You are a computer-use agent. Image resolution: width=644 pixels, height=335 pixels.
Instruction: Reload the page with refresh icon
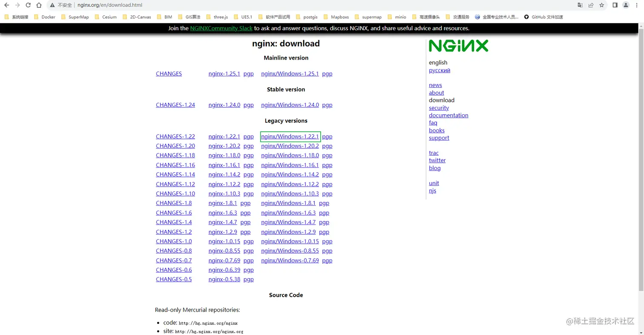click(x=28, y=5)
